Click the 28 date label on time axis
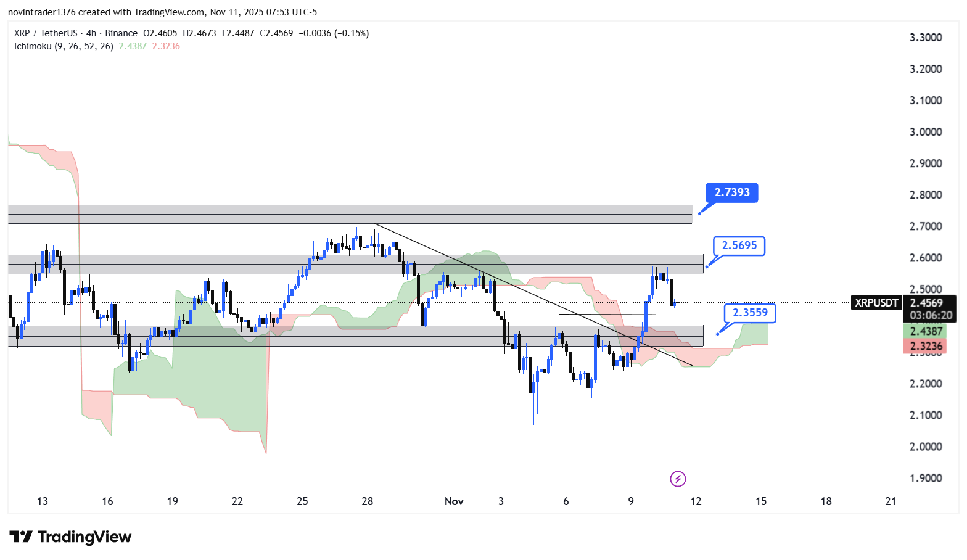 (367, 501)
